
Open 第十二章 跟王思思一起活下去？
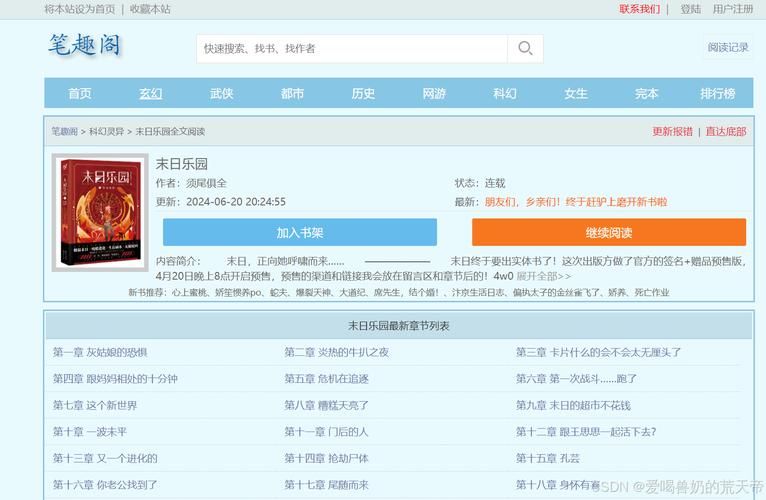click(x=586, y=432)
